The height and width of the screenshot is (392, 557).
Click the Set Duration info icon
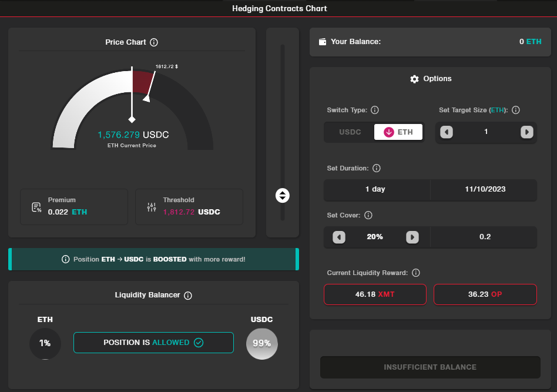point(377,168)
